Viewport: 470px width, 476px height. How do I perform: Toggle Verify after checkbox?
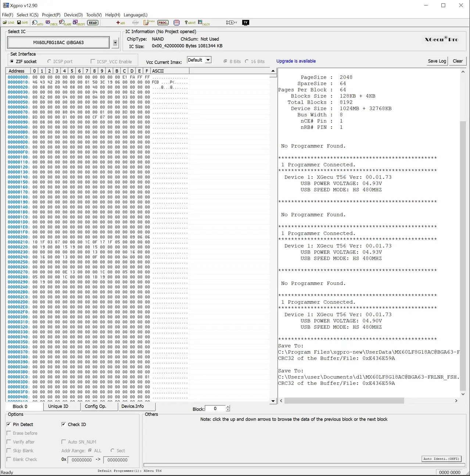21,442
